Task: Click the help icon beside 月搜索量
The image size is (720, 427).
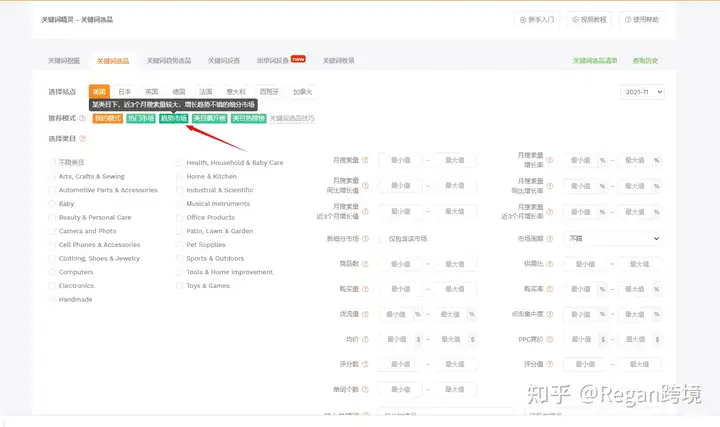Action: click(365, 160)
